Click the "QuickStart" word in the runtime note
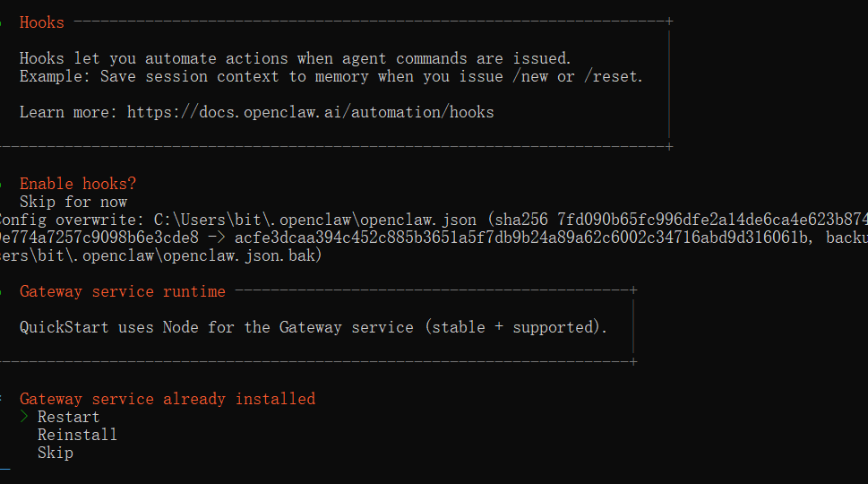Image resolution: width=868 pixels, height=484 pixels. point(64,327)
